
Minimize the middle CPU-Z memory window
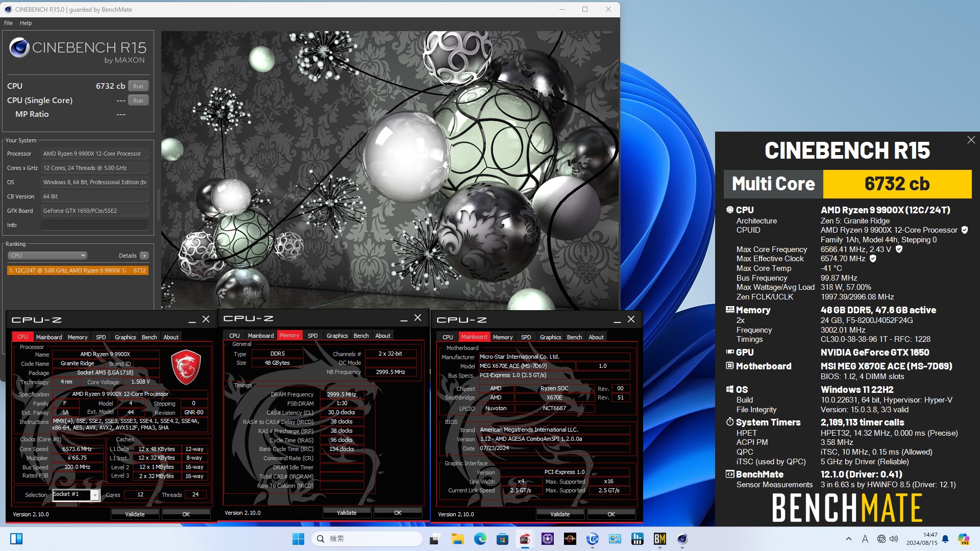point(404,318)
